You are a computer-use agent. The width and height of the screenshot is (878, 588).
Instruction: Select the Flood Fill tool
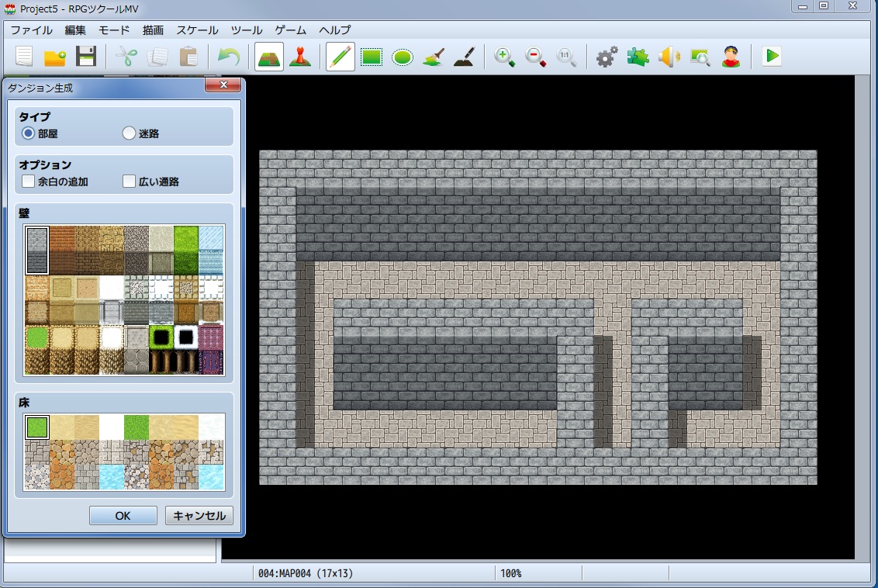[x=434, y=57]
